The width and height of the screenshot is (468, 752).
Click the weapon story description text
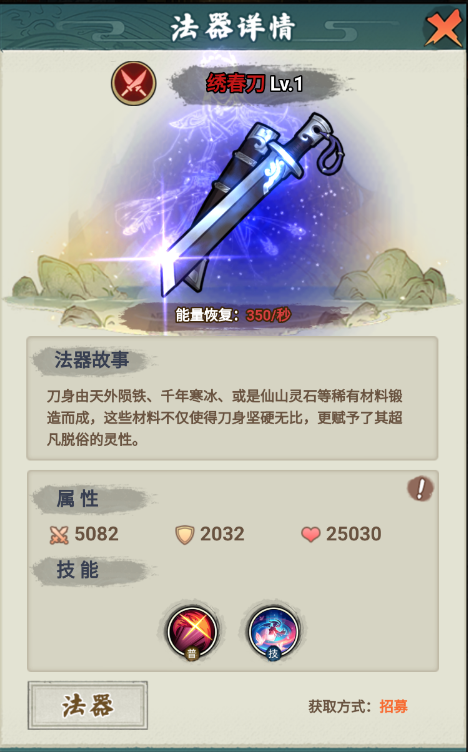[224, 418]
